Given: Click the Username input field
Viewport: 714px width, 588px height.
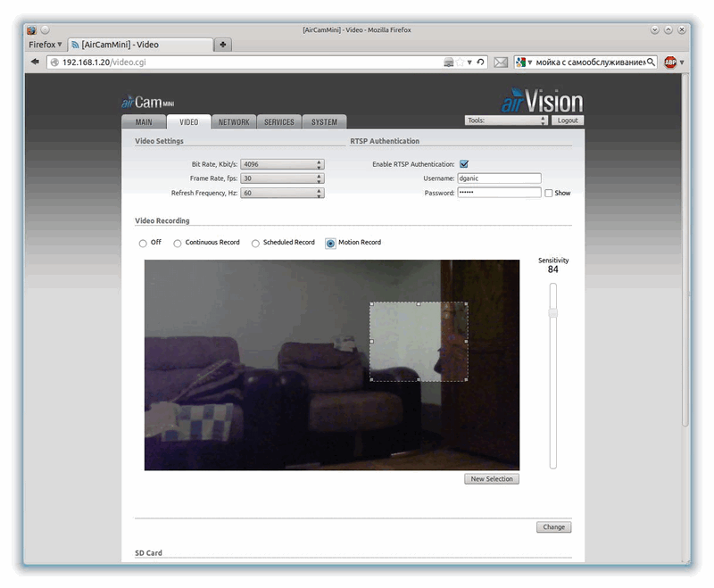Looking at the screenshot, I should [499, 178].
